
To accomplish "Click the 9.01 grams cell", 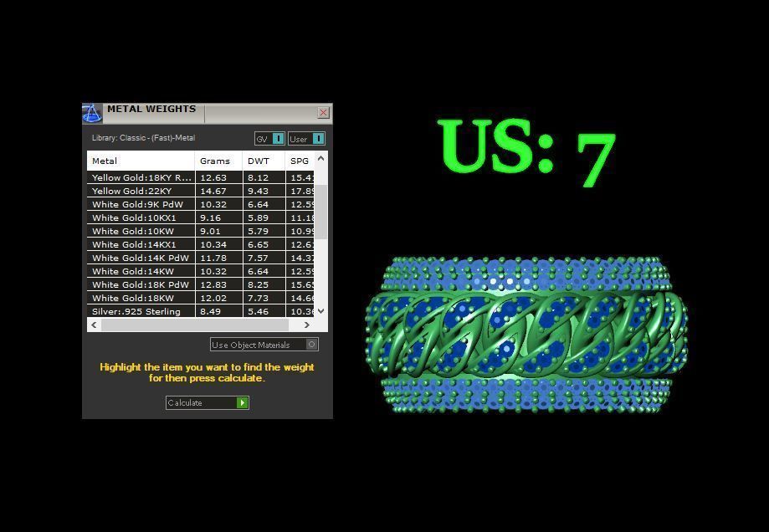I will (x=218, y=231).
